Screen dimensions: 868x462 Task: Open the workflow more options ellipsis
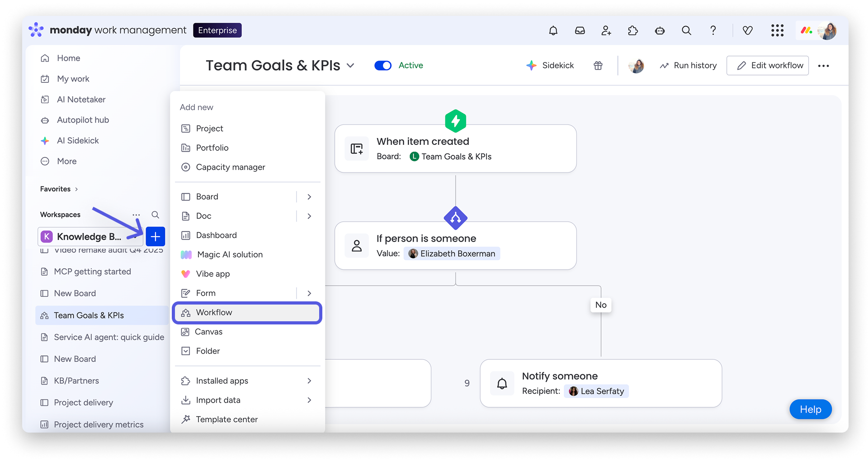click(x=823, y=66)
